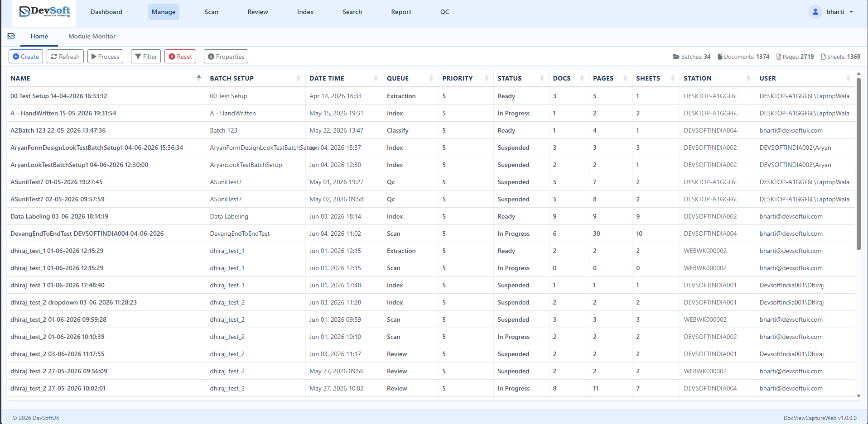
Task: Click the Batches folder icon
Action: [x=676, y=57]
